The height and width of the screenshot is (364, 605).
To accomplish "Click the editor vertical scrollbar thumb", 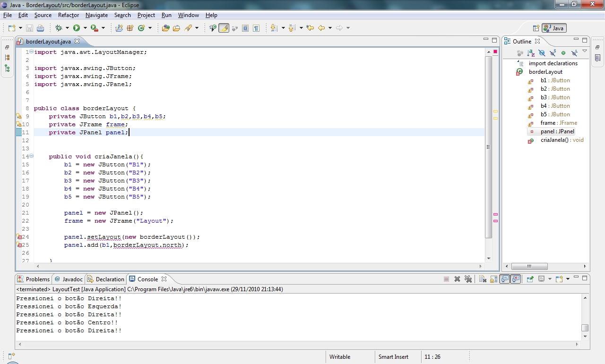I will 488,147.
